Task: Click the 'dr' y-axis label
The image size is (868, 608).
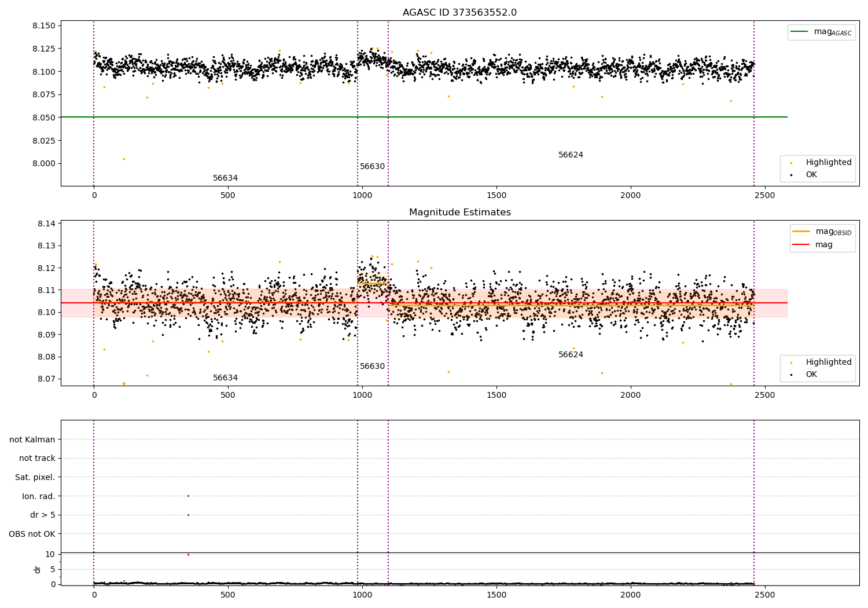Action: [38, 569]
